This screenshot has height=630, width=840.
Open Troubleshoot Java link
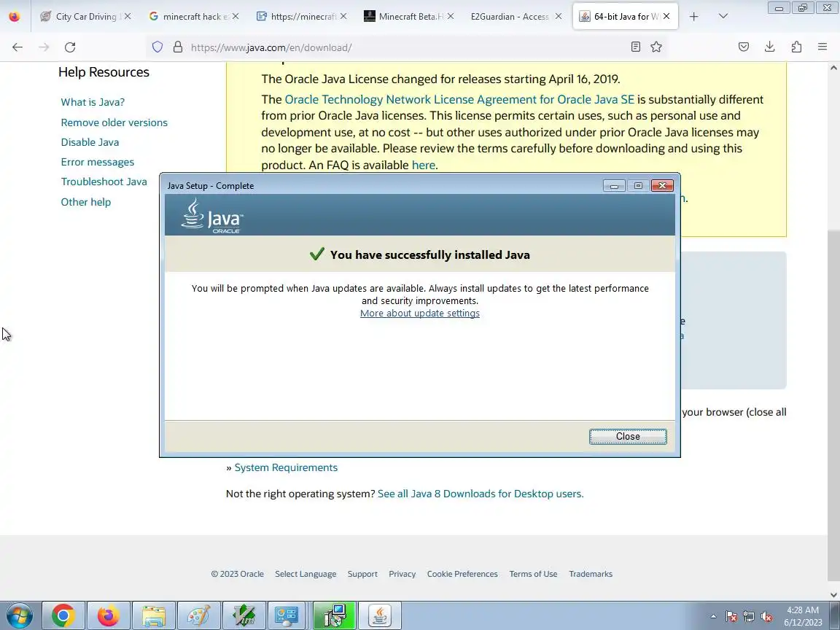tap(104, 182)
